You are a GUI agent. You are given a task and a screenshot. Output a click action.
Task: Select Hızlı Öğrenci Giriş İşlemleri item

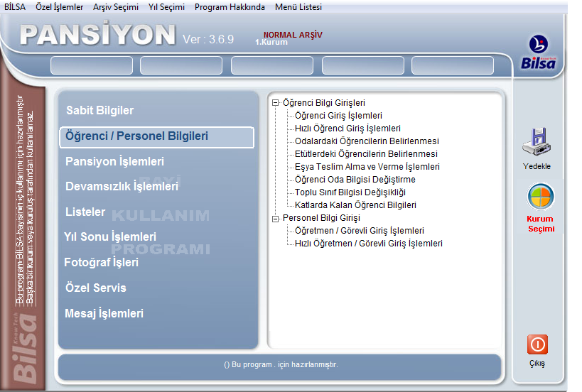tap(347, 129)
